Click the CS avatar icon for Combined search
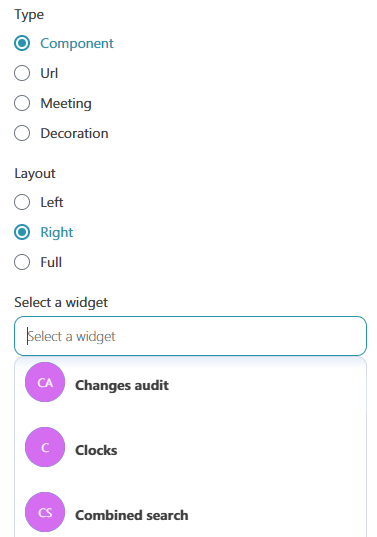 (45, 512)
